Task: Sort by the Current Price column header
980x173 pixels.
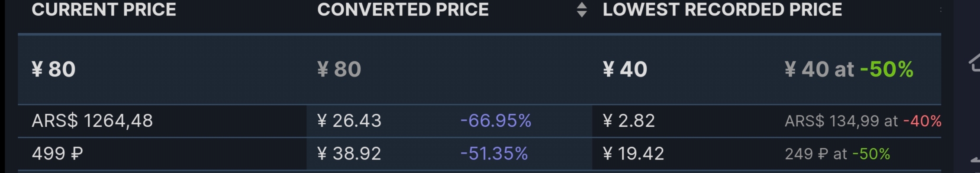Action: tap(104, 10)
